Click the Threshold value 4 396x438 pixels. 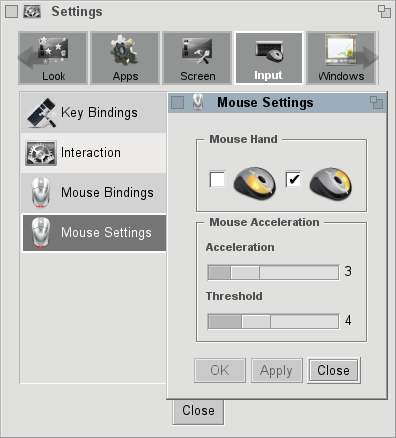(x=348, y=320)
